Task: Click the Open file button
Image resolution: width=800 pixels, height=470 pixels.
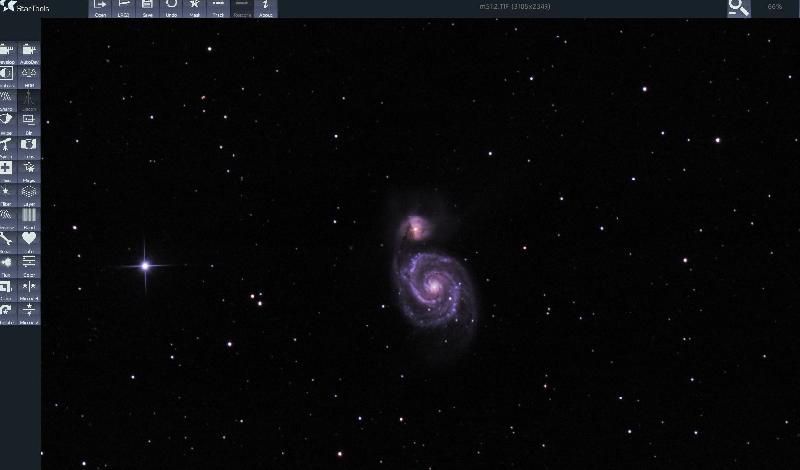Action: point(101,9)
